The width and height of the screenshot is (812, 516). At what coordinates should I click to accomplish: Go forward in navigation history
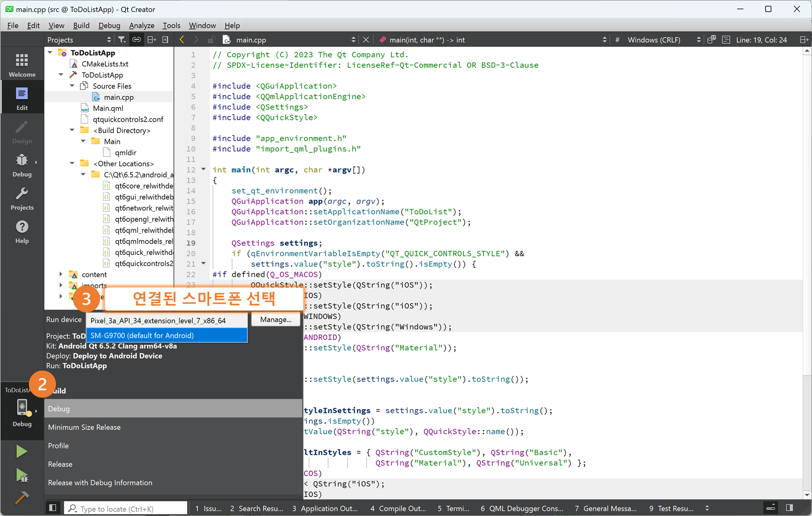coord(196,40)
